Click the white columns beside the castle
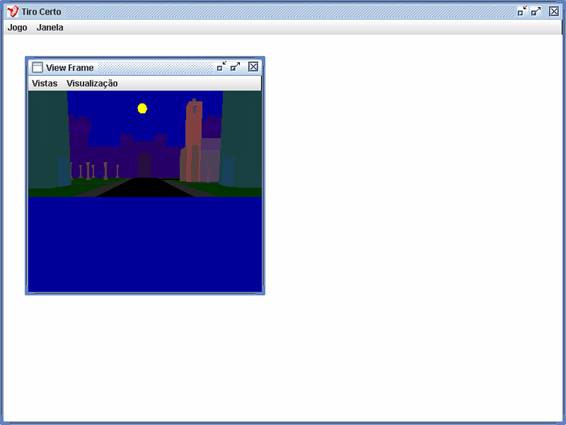The image size is (566, 425). [94, 171]
